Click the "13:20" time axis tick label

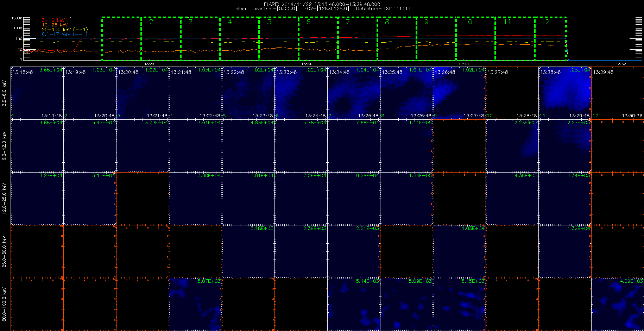[149, 64]
